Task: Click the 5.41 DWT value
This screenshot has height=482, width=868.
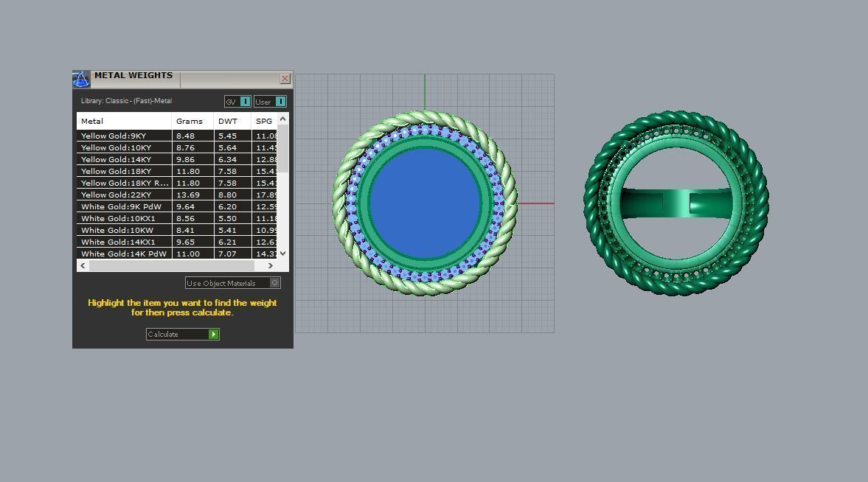Action: (228, 230)
